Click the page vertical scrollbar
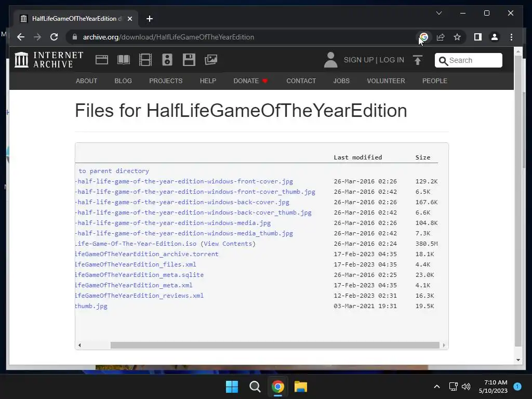The image size is (532, 399). (518, 201)
